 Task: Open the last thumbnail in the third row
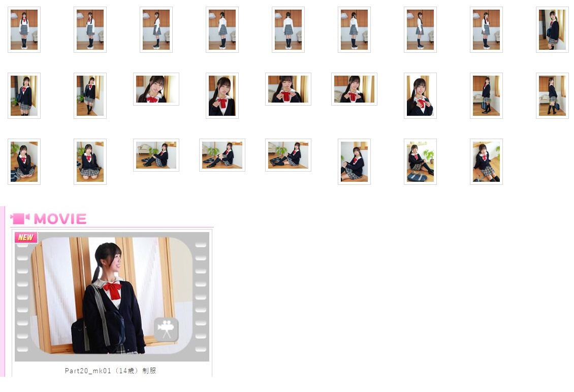click(x=486, y=161)
